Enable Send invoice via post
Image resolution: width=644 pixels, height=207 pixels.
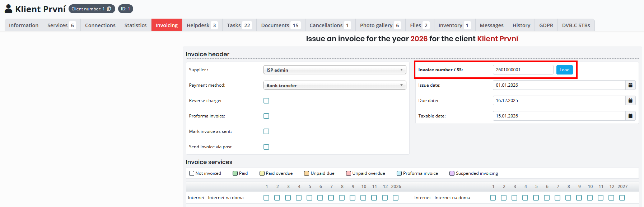point(266,147)
